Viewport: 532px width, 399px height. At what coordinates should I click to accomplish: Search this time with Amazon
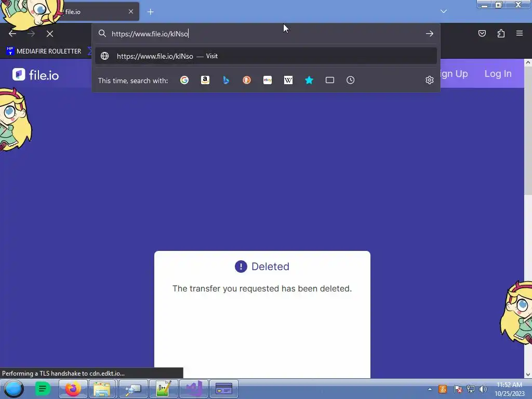205,80
